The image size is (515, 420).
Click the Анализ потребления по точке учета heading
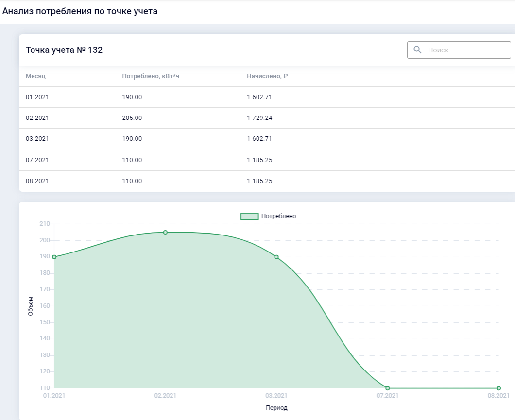(x=80, y=11)
